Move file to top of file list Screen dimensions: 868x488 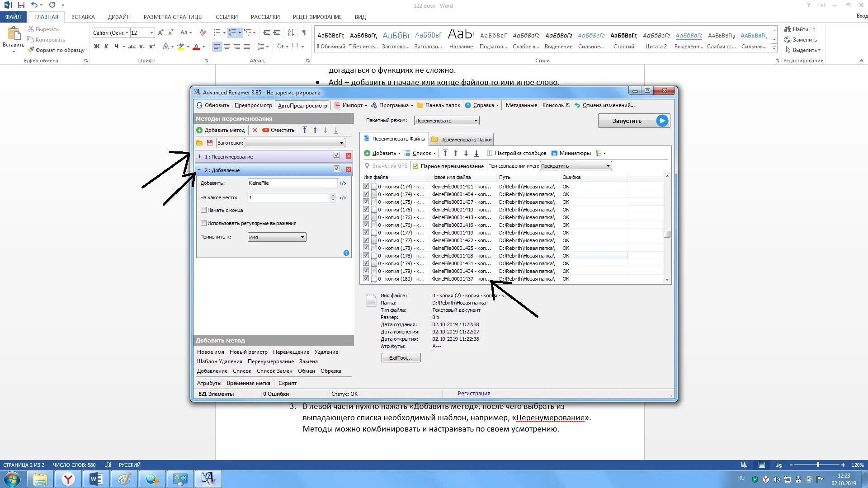pyautogui.click(x=445, y=153)
